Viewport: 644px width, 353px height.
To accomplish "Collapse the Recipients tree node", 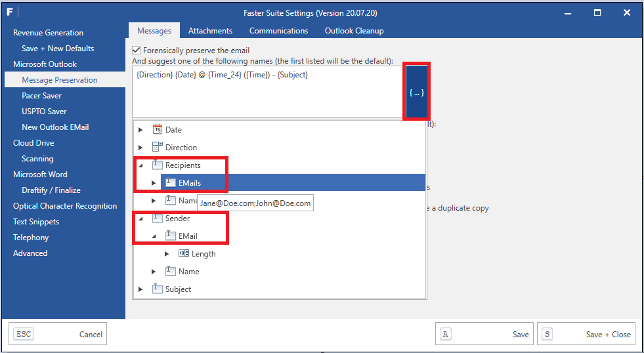I will 140,165.
